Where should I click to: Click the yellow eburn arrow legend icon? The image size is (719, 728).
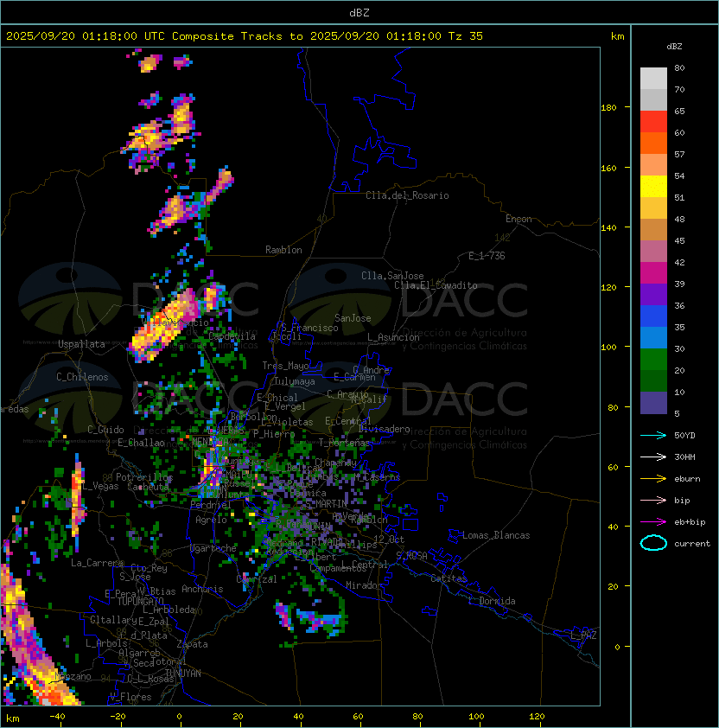pos(653,479)
